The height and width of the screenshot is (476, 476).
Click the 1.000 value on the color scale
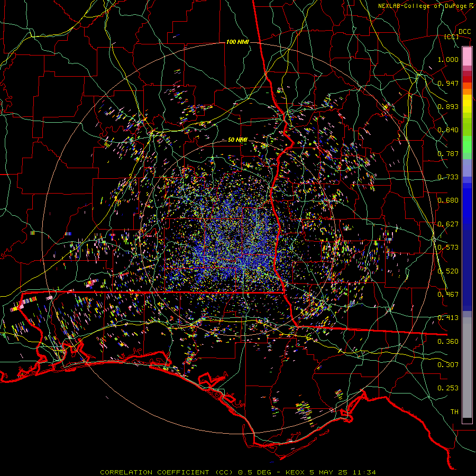coord(448,59)
